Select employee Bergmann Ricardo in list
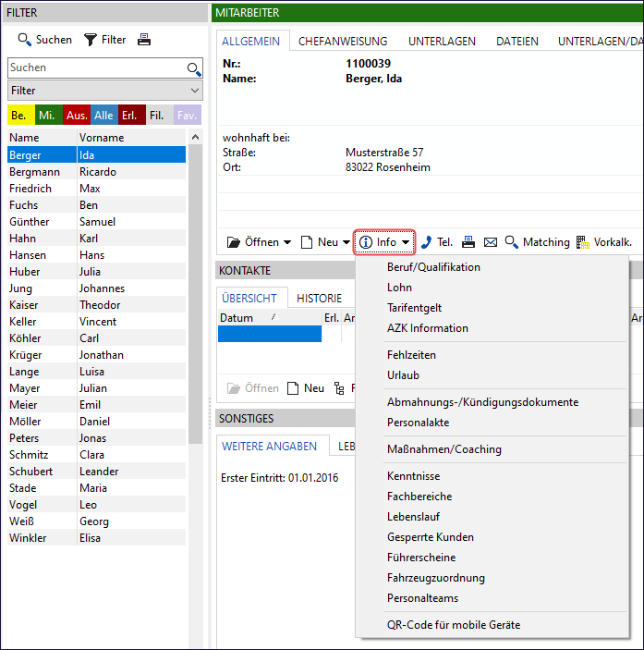Viewport: 644px width, 650px height. coord(97,172)
